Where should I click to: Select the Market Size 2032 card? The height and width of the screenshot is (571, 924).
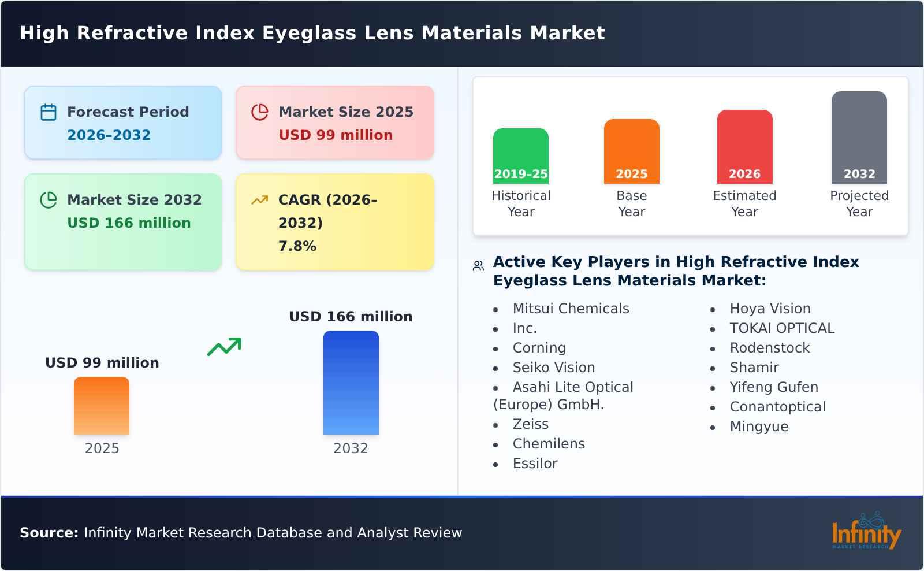pos(122,211)
